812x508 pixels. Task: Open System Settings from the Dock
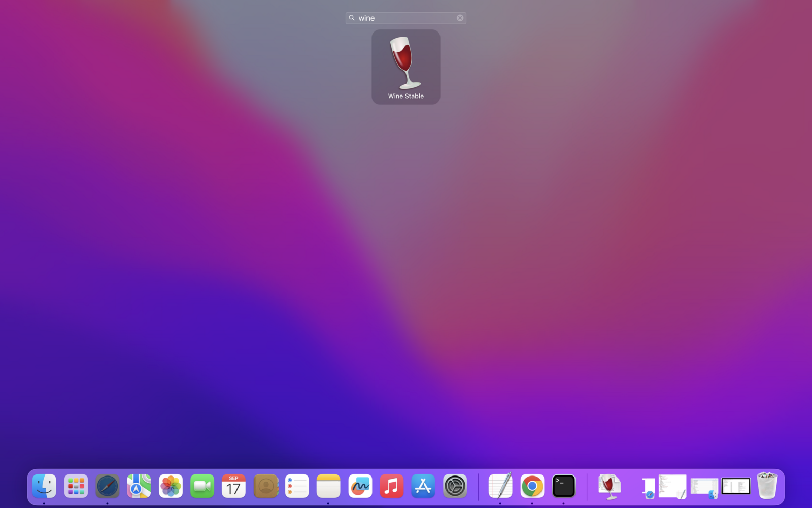coord(455,486)
